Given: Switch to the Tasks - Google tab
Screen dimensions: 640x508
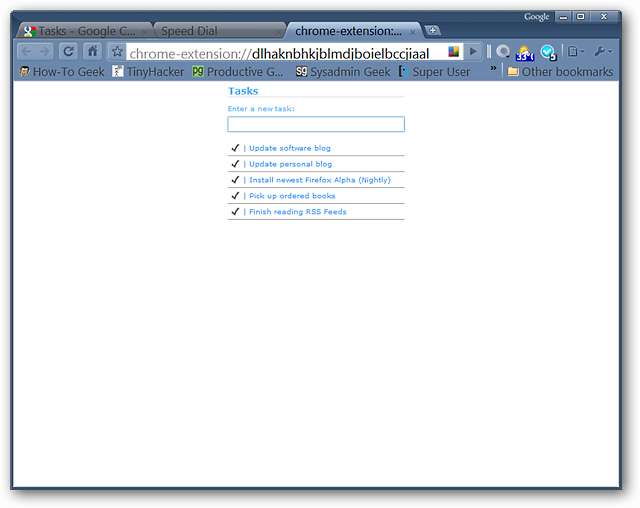Looking at the screenshot, I should (84, 31).
